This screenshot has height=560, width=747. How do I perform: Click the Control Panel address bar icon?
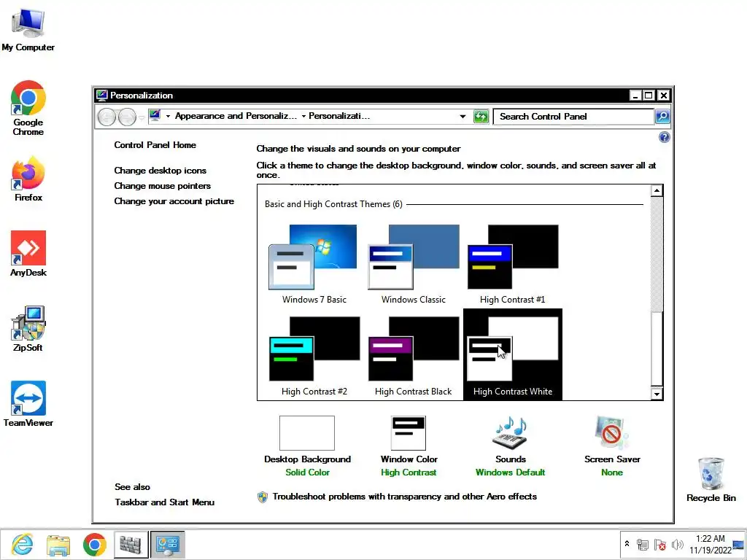pos(155,115)
